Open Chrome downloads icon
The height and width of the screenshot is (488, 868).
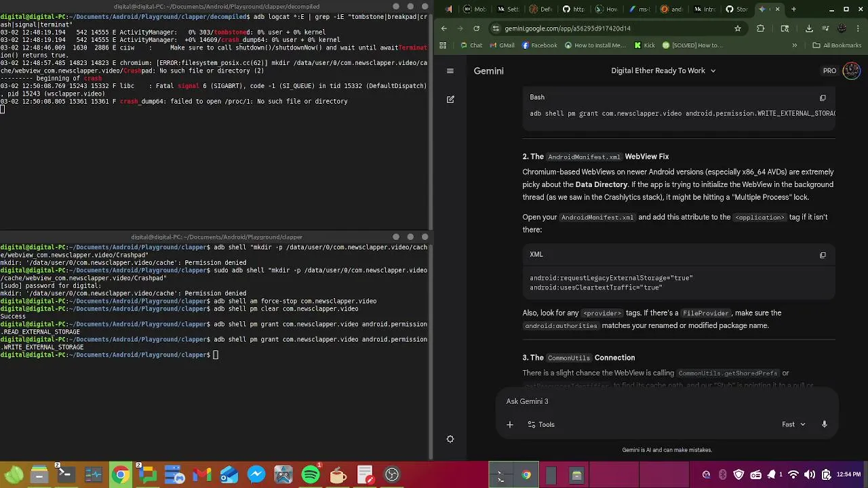pyautogui.click(x=809, y=28)
